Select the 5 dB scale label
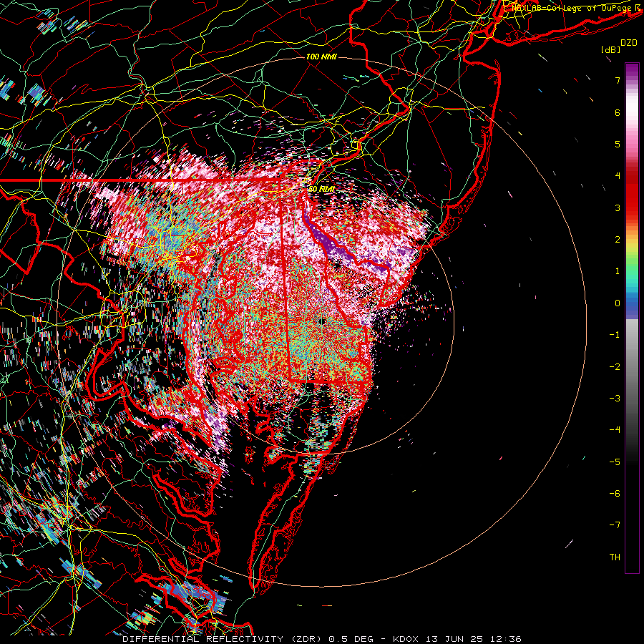Image resolution: width=644 pixels, height=644 pixels. coord(618,144)
